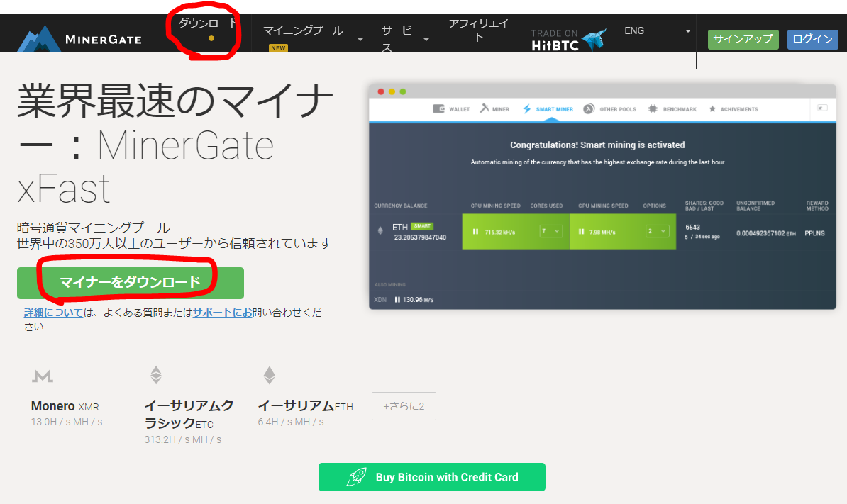847x504 pixels.
Task: Select the SMART MINER tab
Action: coord(548,109)
